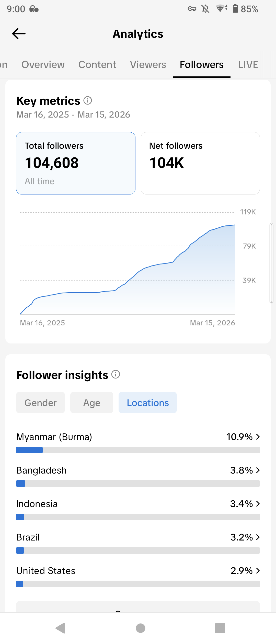
Task: Switch to the Overview tab
Action: tap(43, 65)
